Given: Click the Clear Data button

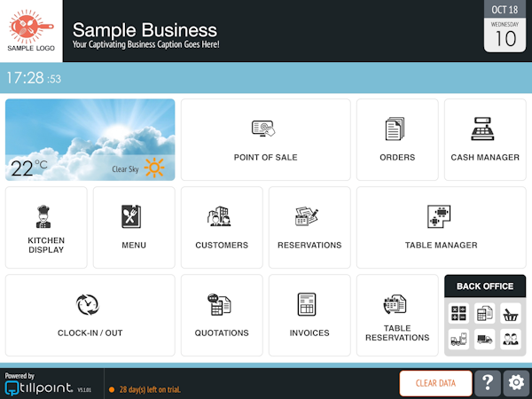Looking at the screenshot, I should 435,383.
